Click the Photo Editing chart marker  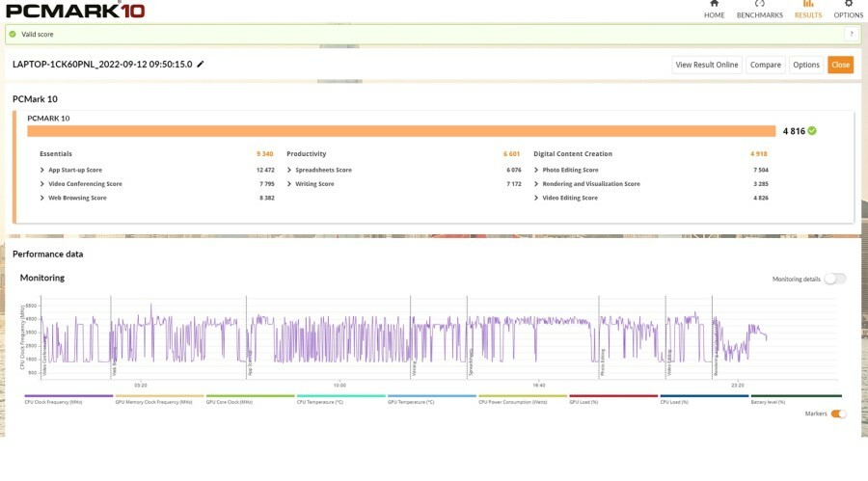tap(602, 362)
